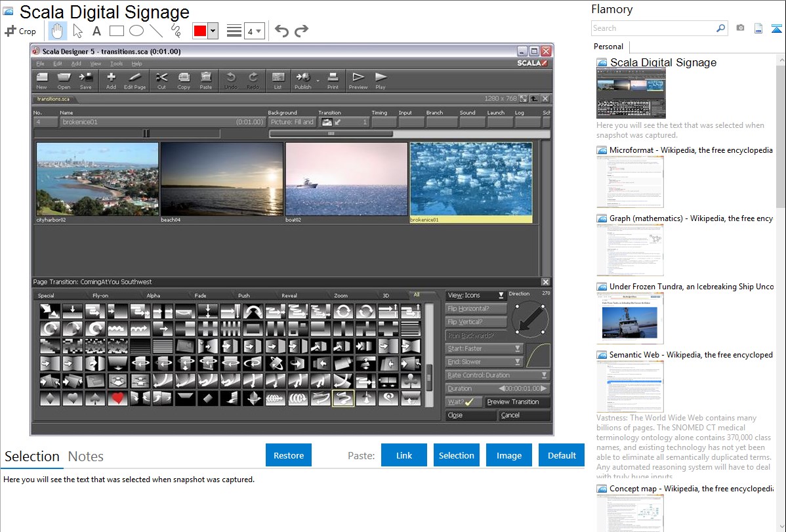Activate the hand pan tool
Screen dimensions: 786x532
57,31
